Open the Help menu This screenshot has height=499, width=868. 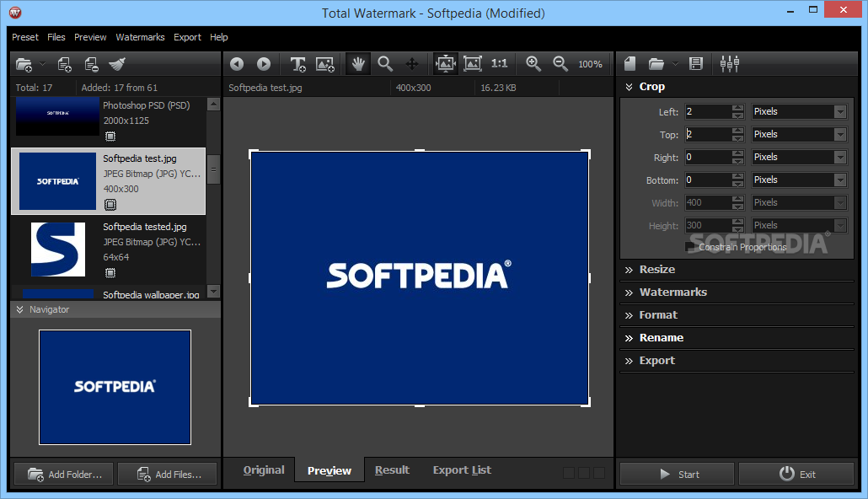[x=218, y=37]
